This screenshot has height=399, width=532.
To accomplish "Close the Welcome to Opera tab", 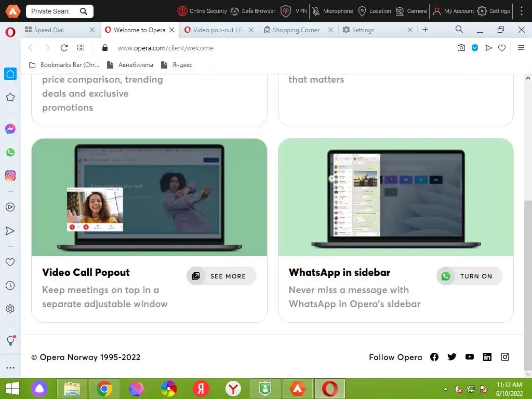I will point(171,30).
